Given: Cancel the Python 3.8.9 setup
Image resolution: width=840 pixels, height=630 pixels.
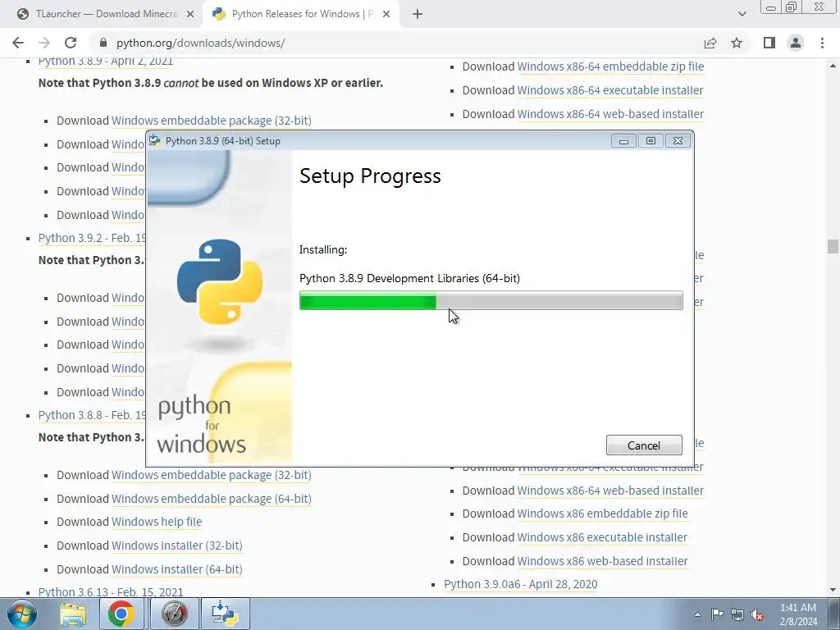Looking at the screenshot, I should click(x=644, y=445).
